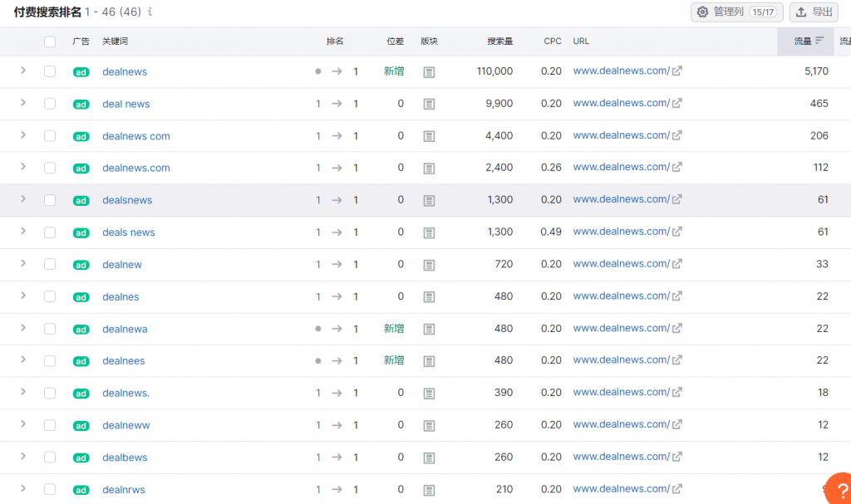View SERP block icon for dealnews keyword
Image resolution: width=851 pixels, height=504 pixels.
pos(429,71)
